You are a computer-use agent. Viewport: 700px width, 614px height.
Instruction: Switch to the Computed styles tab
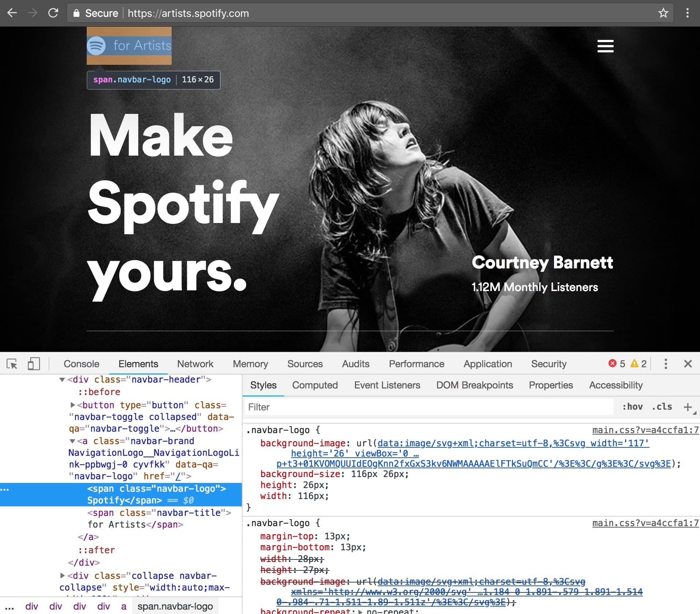(314, 385)
